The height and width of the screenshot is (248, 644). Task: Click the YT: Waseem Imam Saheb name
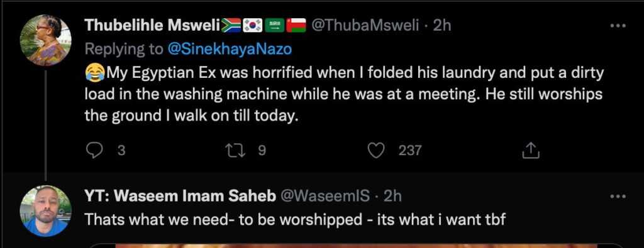180,197
